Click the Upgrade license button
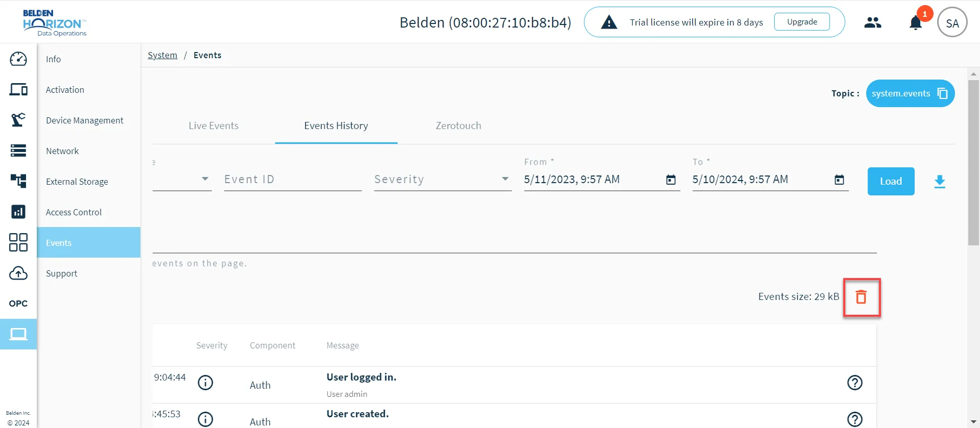The width and height of the screenshot is (980, 428). point(802,22)
